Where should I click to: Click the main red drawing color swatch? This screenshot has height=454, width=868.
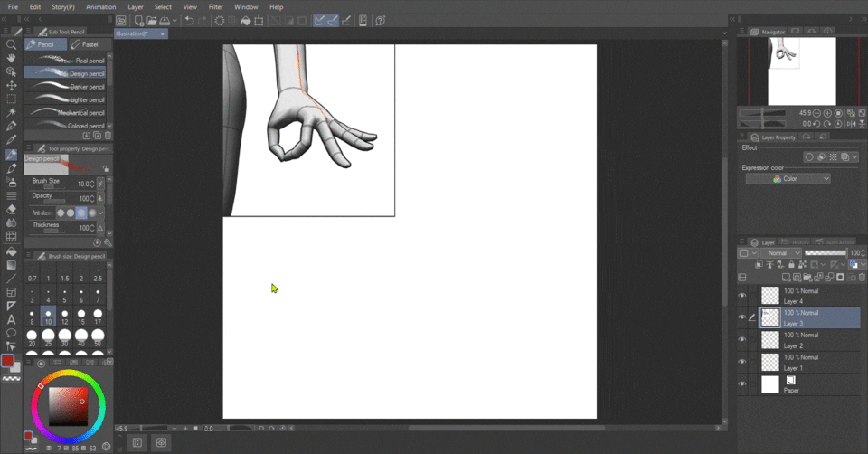click(x=8, y=361)
